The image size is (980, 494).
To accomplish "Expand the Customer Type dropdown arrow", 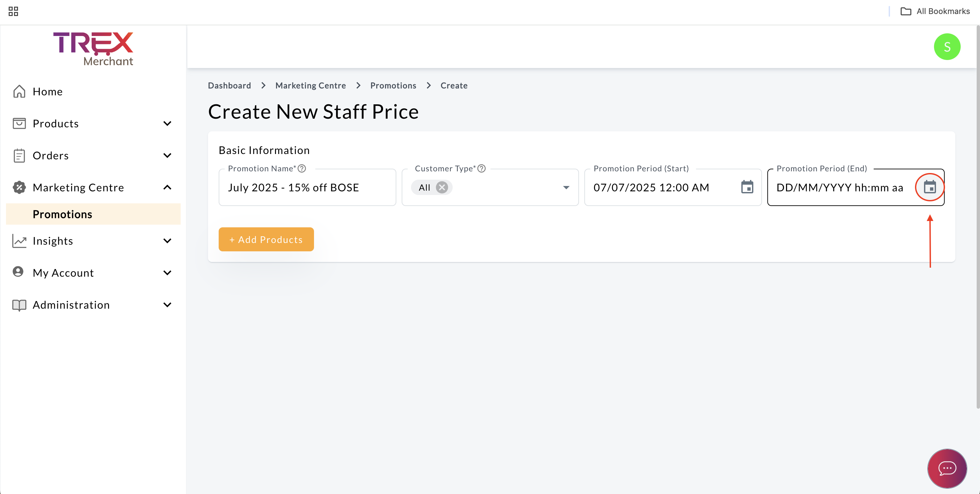I will click(x=566, y=187).
